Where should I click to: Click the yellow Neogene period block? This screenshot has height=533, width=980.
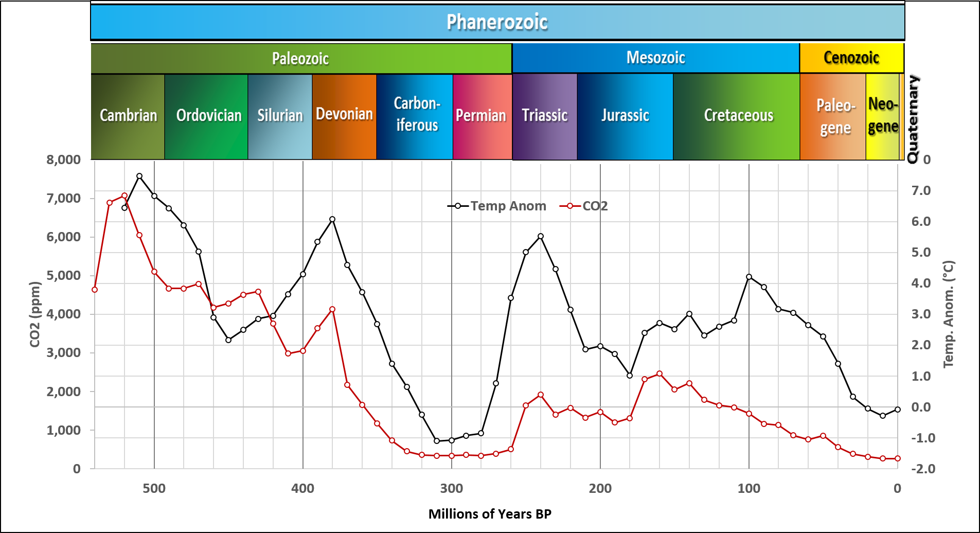click(x=883, y=116)
